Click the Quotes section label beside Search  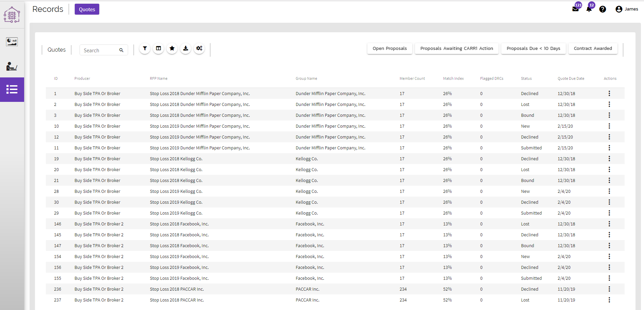(56, 50)
